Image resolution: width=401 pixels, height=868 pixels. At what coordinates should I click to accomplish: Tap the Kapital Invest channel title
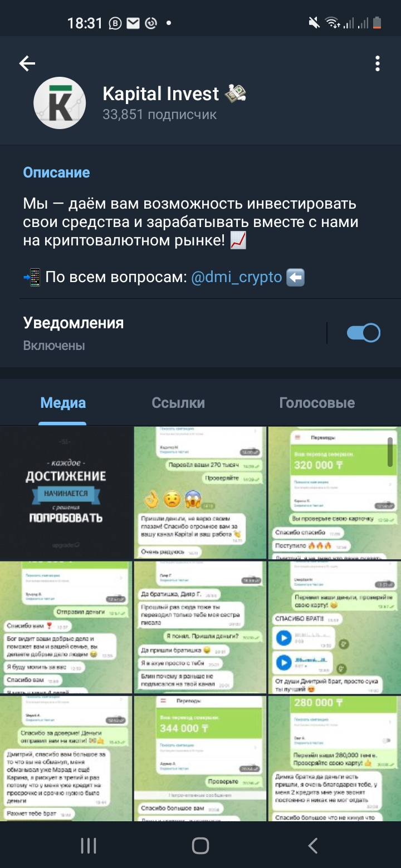[x=160, y=94]
